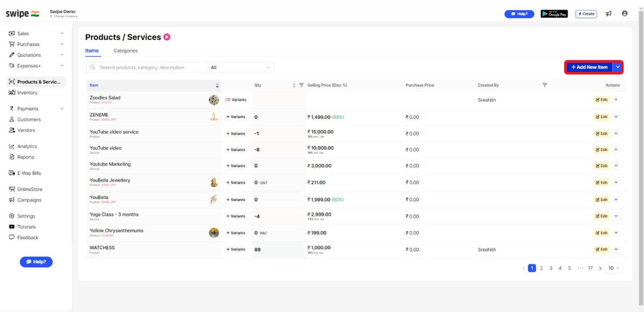This screenshot has width=644, height=312.
Task: Add Variants to the ZENEME item
Action: tap(236, 117)
